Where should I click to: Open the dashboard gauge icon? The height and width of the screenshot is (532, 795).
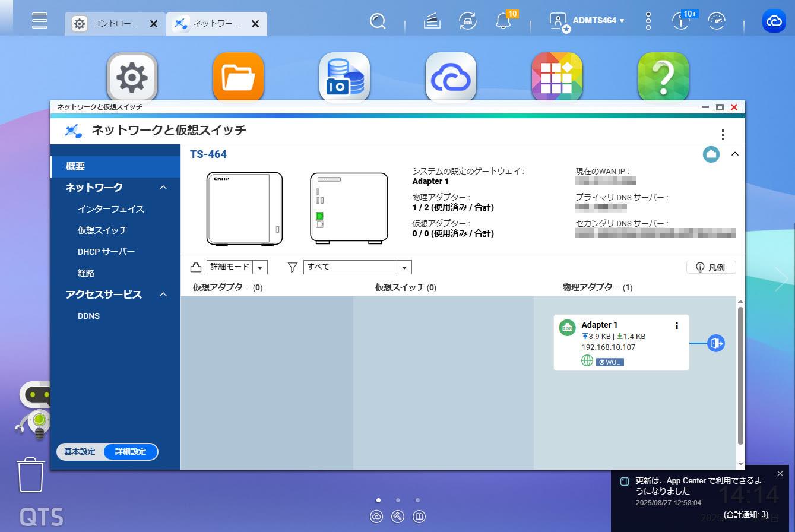pos(717,21)
